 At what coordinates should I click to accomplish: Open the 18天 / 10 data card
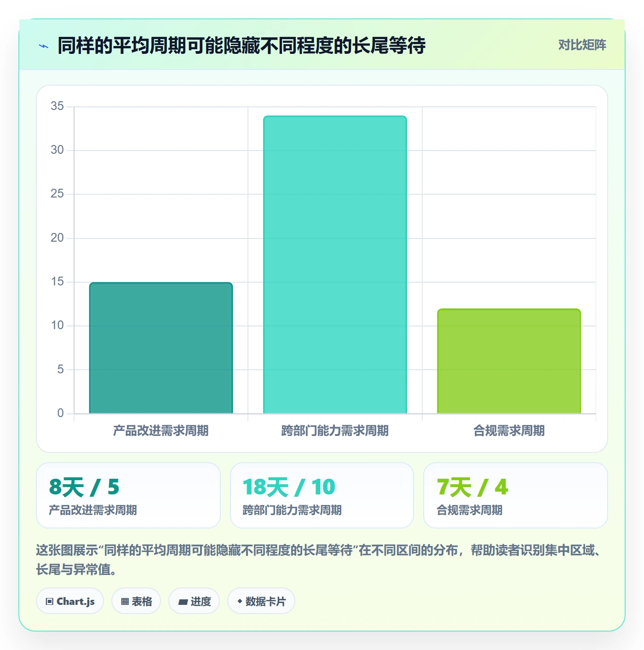click(x=322, y=495)
